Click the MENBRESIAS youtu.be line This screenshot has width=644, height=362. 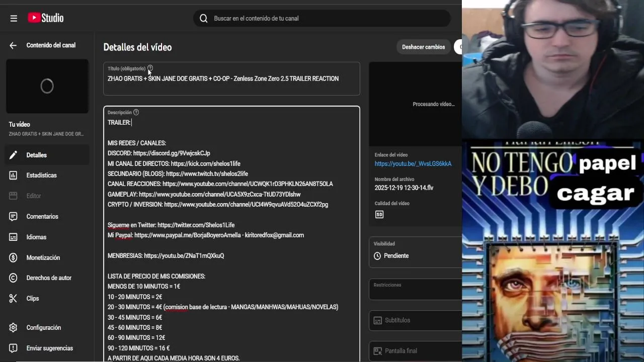[166, 256]
